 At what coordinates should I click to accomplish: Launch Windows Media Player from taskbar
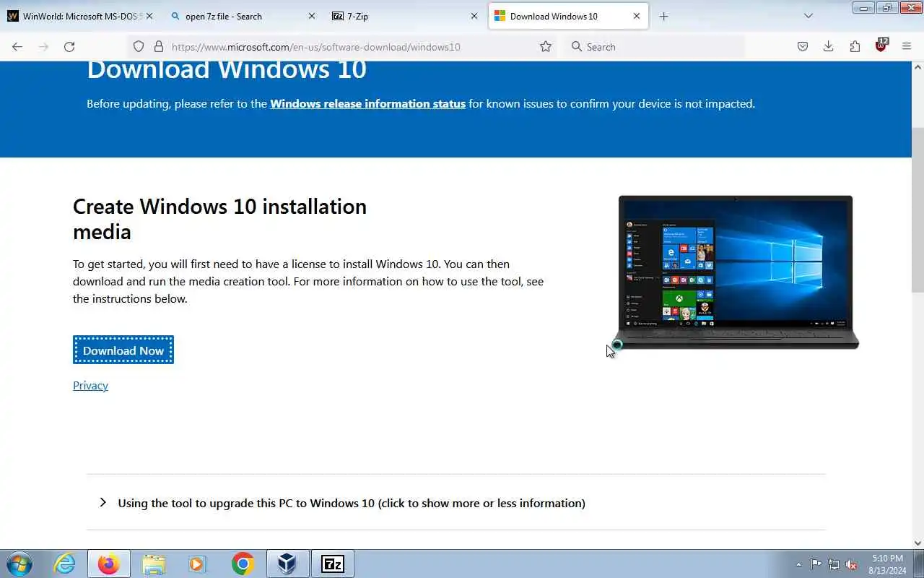[198, 564]
